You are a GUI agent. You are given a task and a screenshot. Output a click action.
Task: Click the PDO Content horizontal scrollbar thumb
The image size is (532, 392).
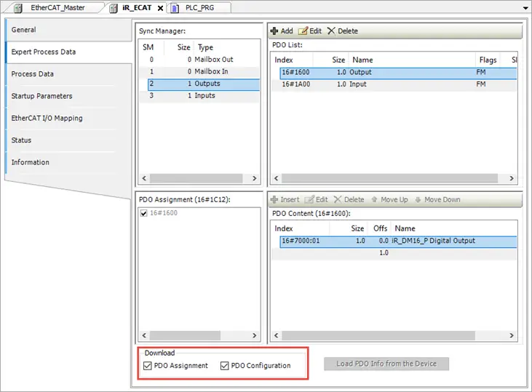coord(378,335)
